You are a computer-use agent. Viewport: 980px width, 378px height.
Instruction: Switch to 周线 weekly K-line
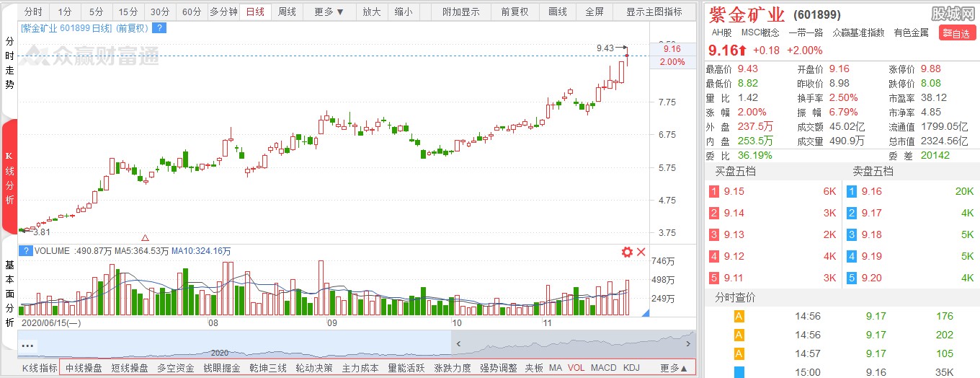coord(287,12)
